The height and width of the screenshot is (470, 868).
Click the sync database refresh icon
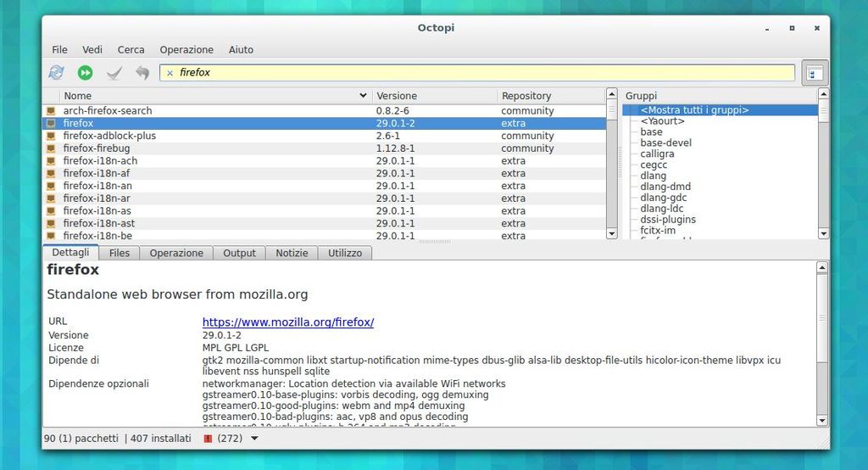pyautogui.click(x=57, y=73)
